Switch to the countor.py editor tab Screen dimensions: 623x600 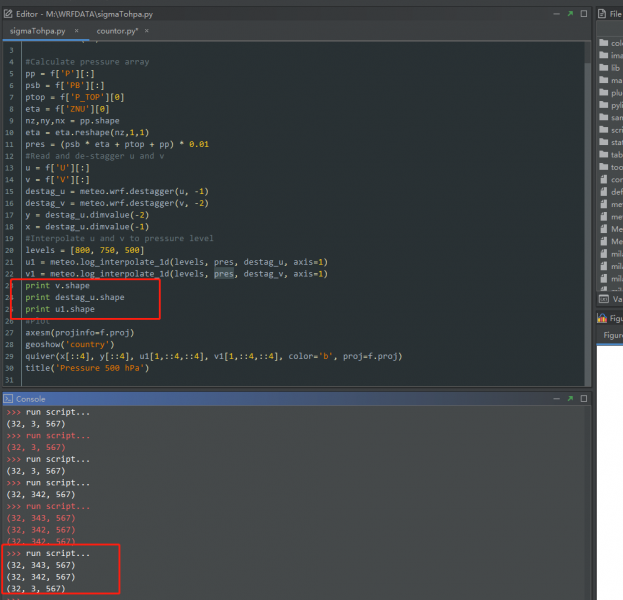point(120,32)
